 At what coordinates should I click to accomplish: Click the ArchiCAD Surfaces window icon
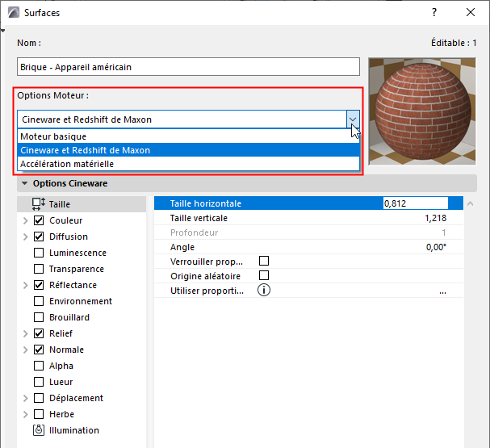pyautogui.click(x=14, y=12)
